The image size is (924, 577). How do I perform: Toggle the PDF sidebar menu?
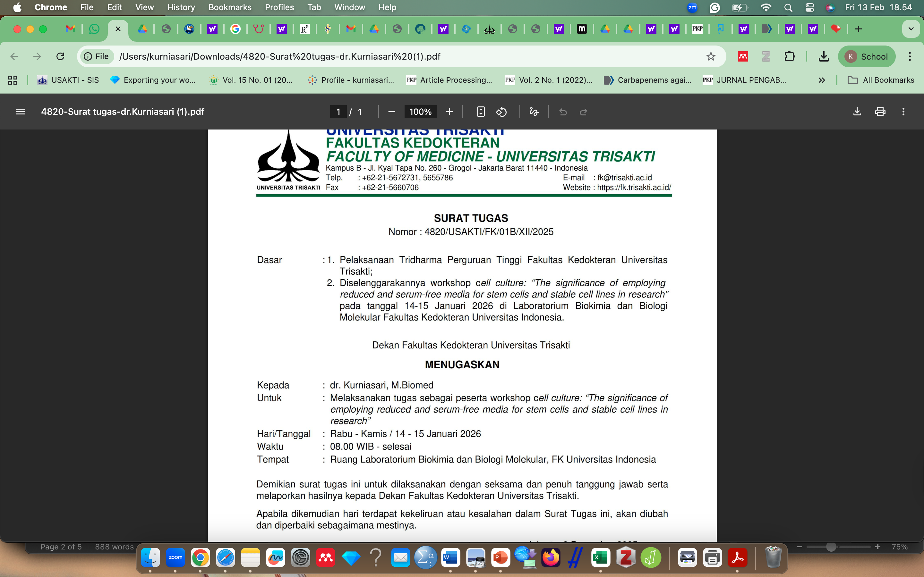tap(21, 112)
